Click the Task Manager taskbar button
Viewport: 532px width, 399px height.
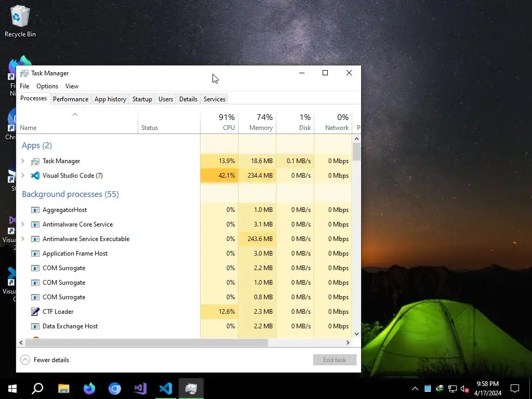coord(191,389)
